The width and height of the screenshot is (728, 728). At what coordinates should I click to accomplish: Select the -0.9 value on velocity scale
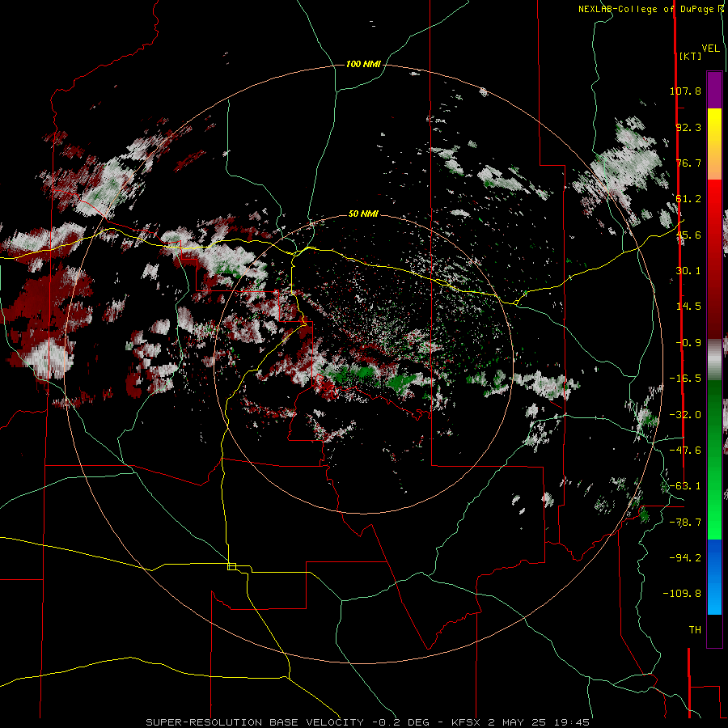tap(688, 343)
